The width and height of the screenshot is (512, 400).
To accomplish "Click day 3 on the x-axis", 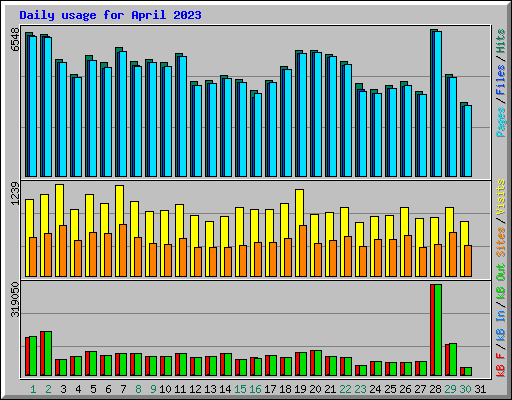I will 63,389.
